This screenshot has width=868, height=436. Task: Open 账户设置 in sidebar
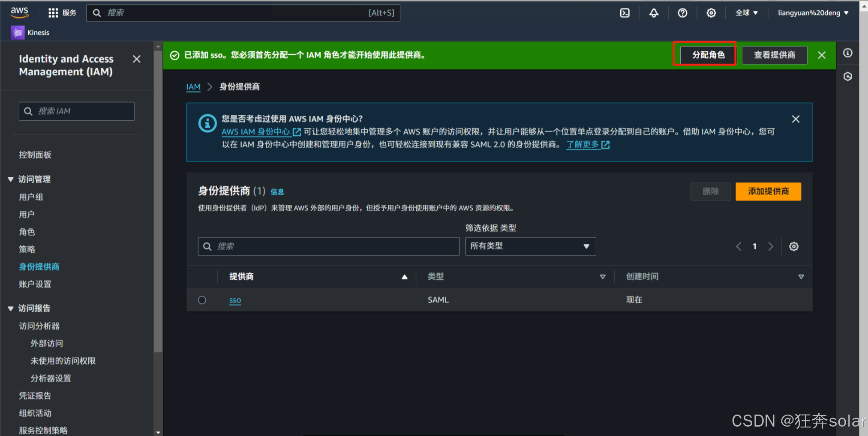[x=35, y=284]
